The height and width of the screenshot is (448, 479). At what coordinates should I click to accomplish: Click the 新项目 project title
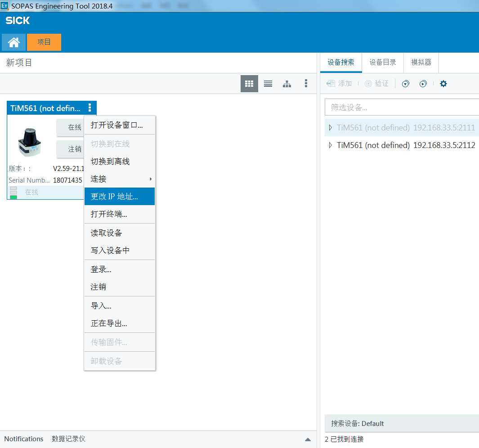19,63
